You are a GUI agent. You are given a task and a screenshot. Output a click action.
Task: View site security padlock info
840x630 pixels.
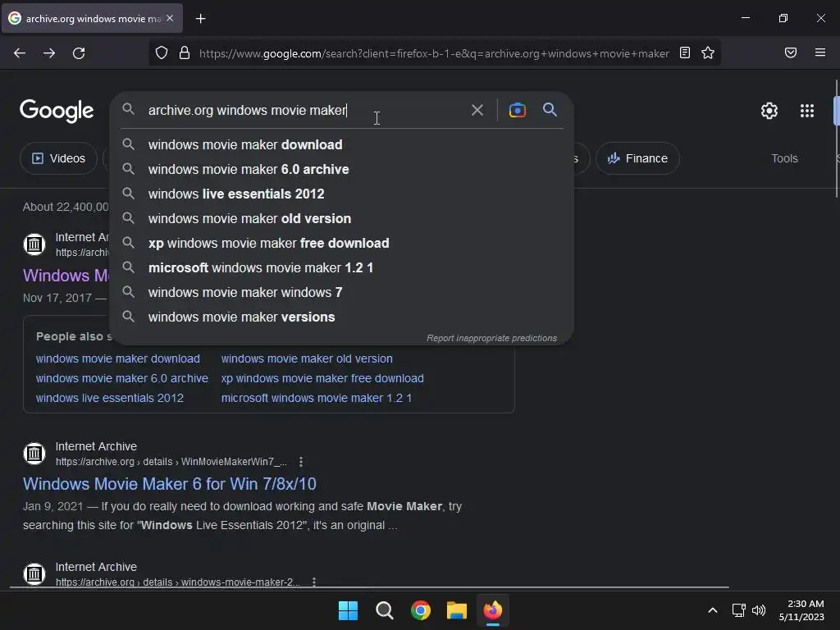(185, 53)
